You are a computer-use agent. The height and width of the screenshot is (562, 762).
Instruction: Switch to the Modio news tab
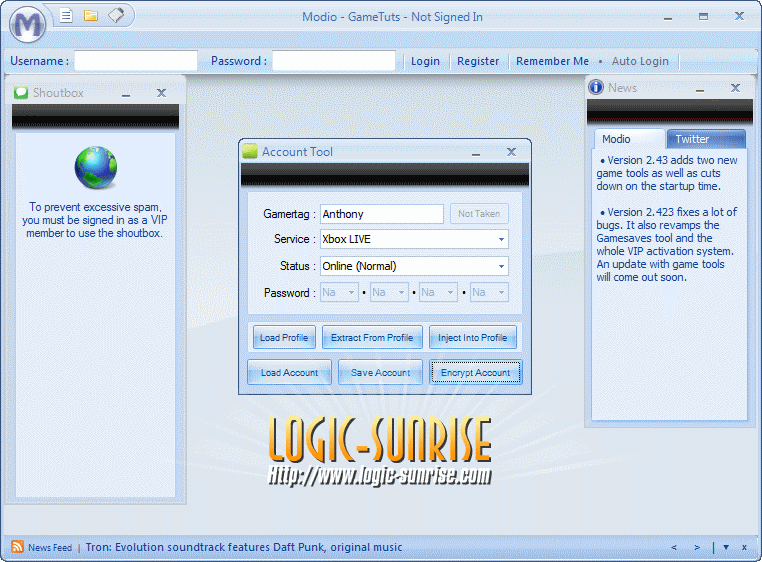(x=629, y=139)
